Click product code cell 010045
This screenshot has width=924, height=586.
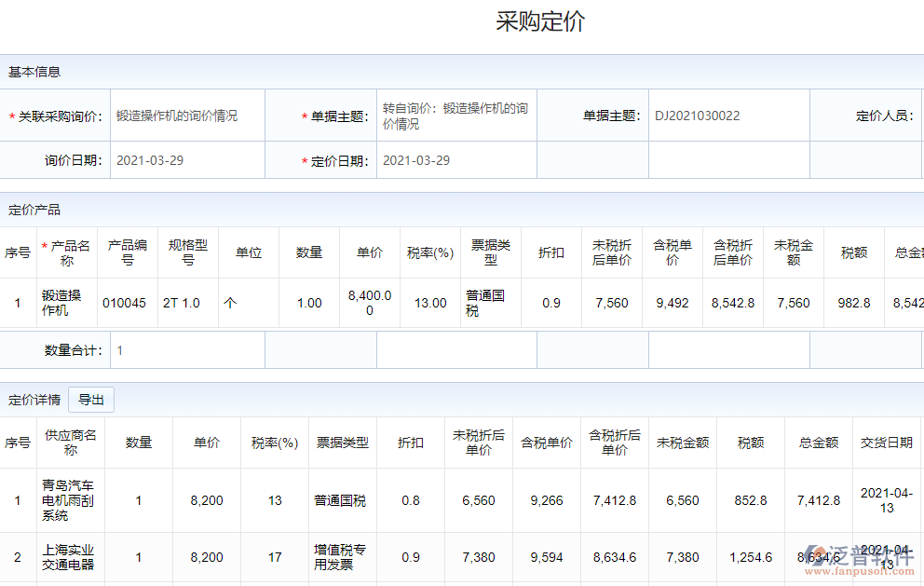tap(124, 303)
